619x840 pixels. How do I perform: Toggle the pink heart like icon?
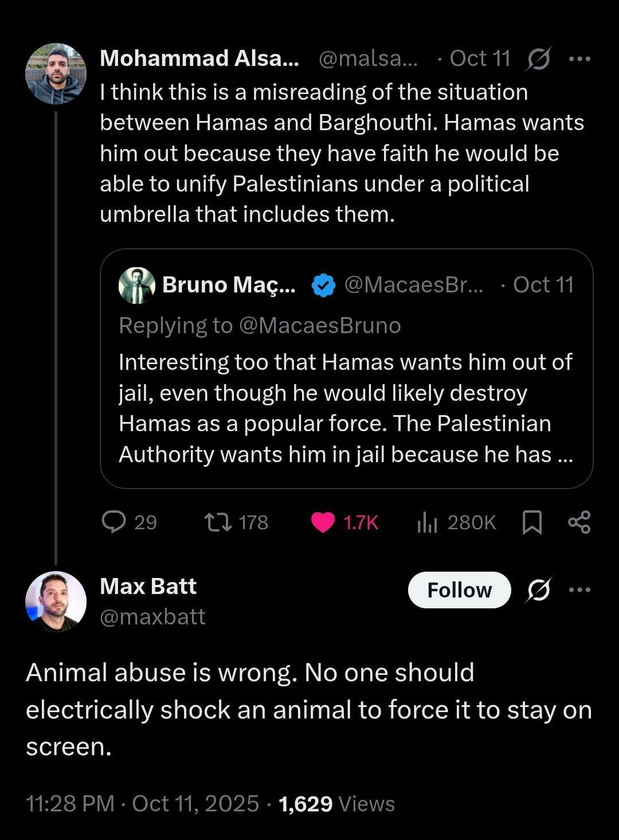(x=323, y=522)
